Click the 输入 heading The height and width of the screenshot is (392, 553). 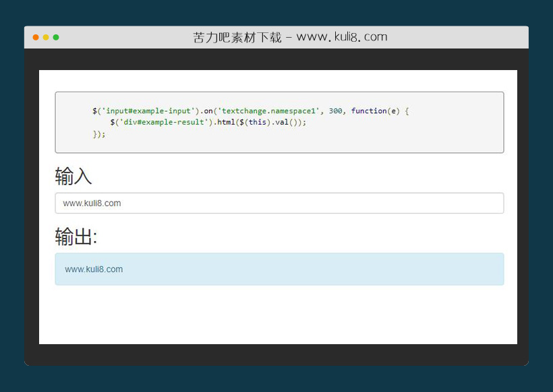pos(74,176)
